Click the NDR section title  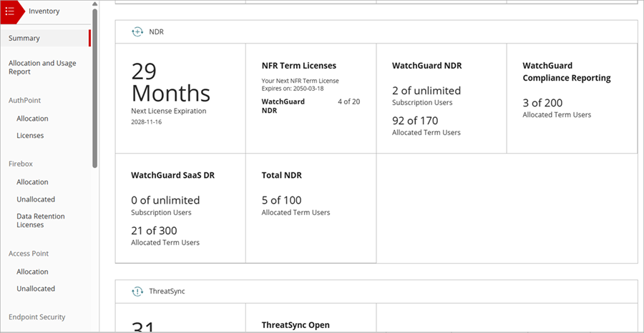click(156, 31)
